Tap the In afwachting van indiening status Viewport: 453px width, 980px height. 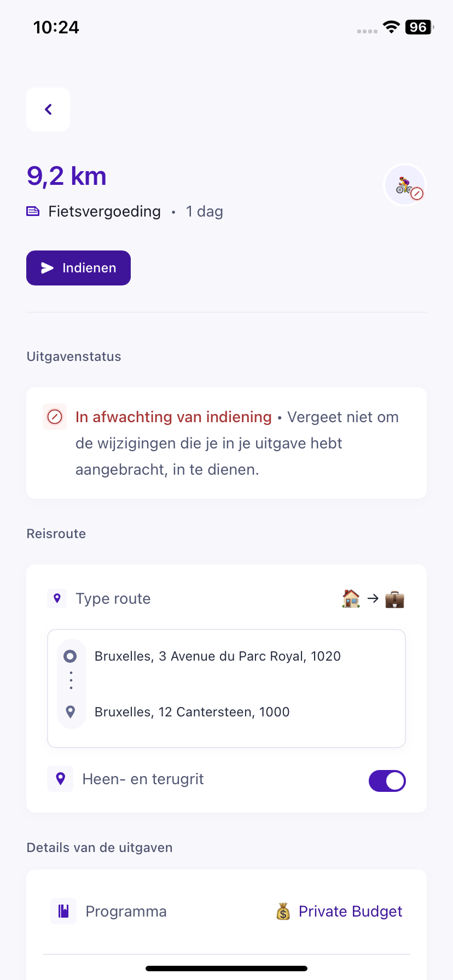click(173, 417)
